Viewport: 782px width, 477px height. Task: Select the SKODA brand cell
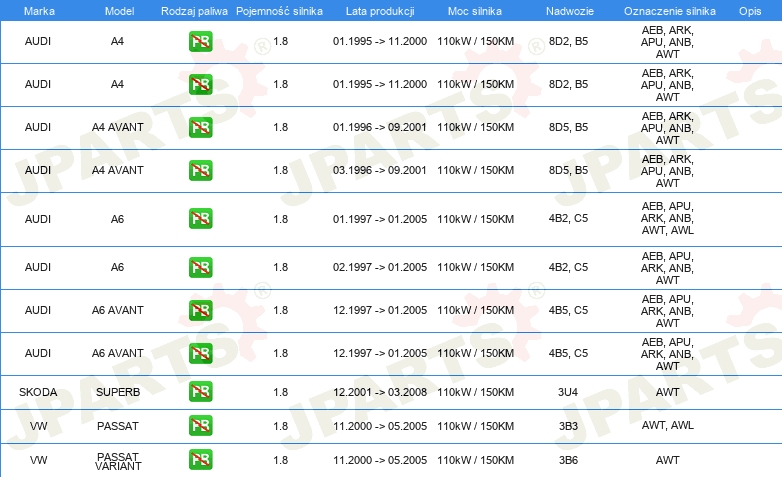(x=38, y=392)
